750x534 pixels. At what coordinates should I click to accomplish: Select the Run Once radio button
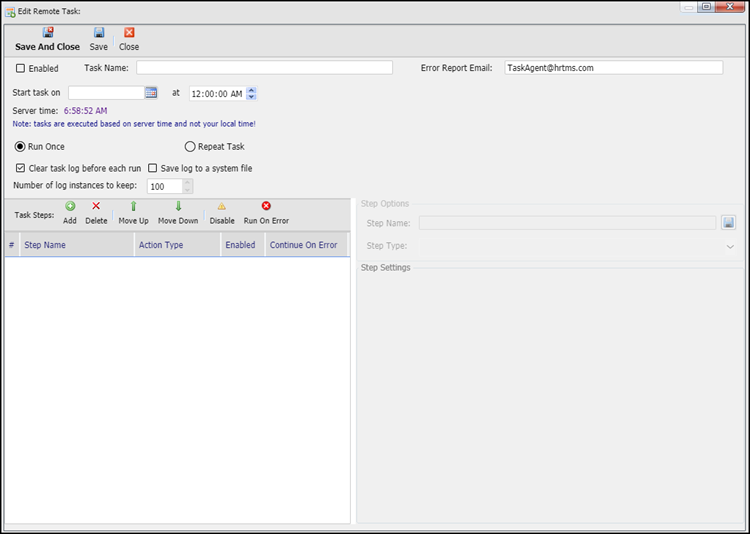[20, 146]
